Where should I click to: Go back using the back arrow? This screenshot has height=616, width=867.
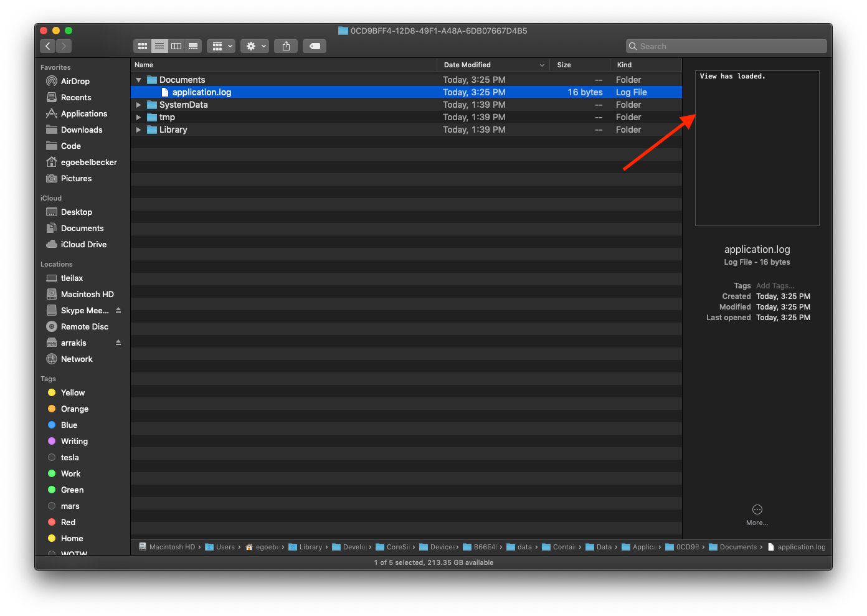[48, 46]
